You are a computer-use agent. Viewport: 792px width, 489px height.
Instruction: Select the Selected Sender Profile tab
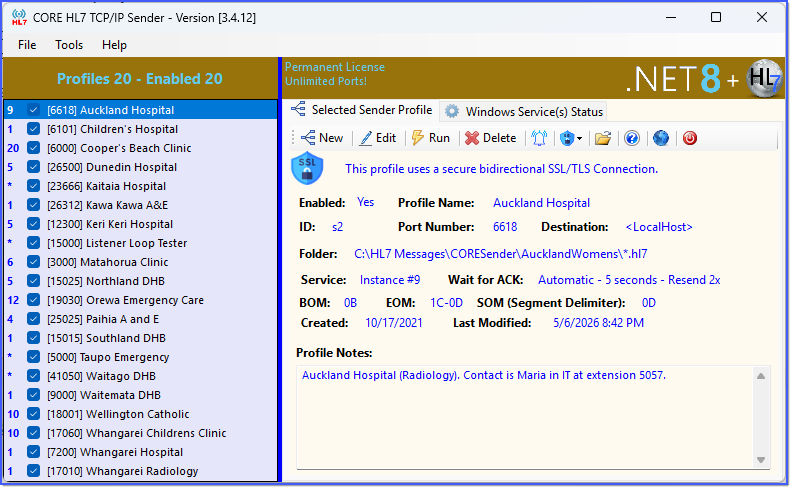(x=362, y=110)
